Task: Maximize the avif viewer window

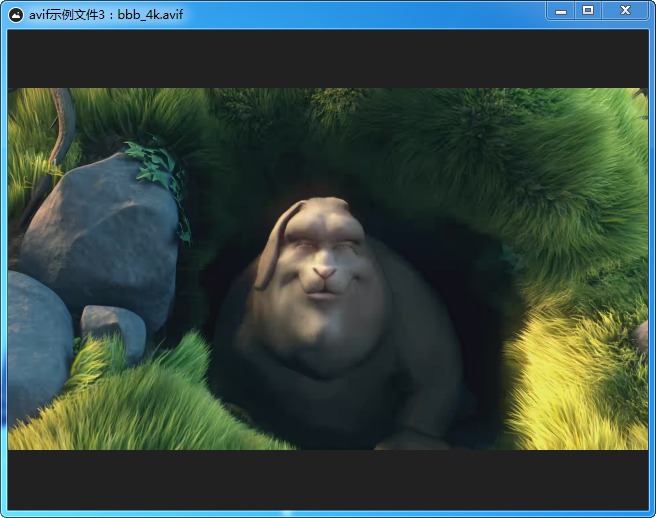Action: [588, 11]
